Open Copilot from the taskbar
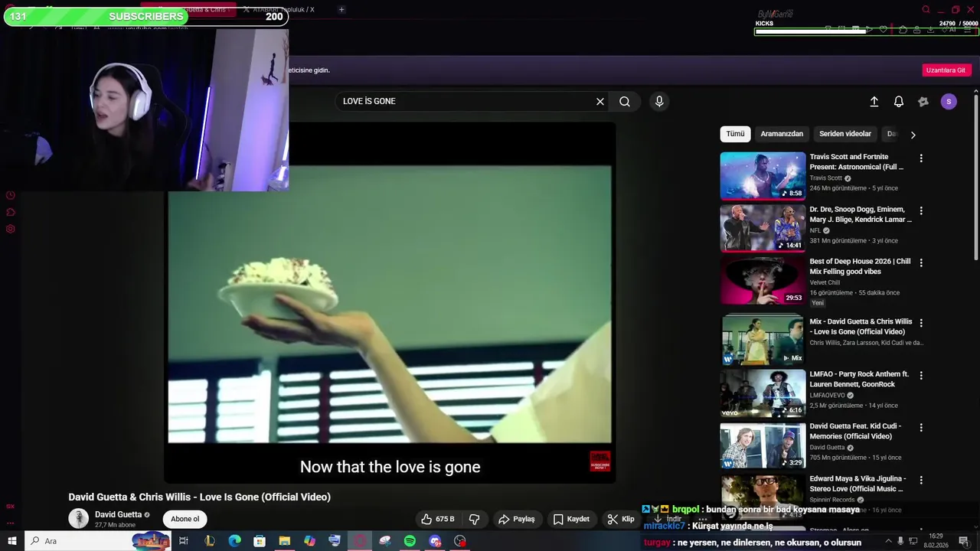 (x=309, y=541)
